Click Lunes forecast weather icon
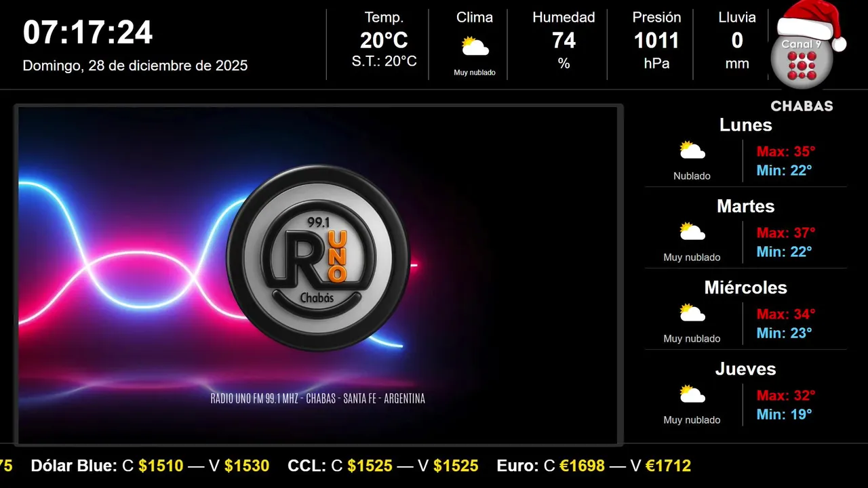This screenshot has width=868, height=488. tap(692, 150)
